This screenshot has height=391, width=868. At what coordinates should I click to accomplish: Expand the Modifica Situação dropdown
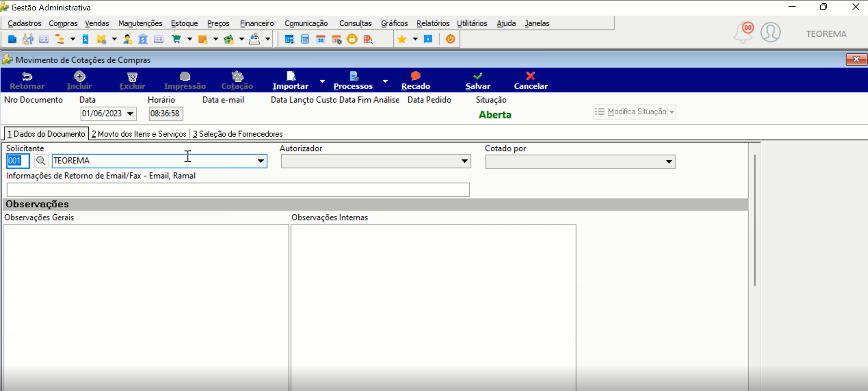(672, 112)
